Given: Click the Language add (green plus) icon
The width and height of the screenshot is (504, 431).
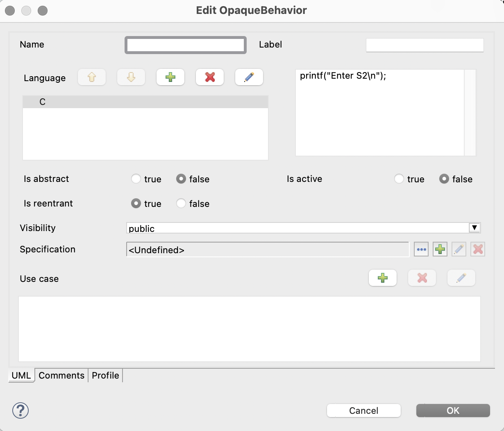Looking at the screenshot, I should click(170, 77).
